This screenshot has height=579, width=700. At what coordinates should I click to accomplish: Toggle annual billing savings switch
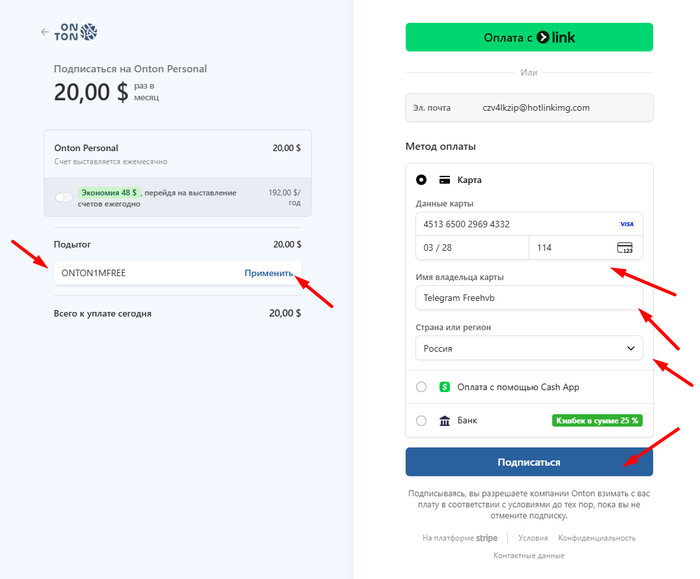pyautogui.click(x=64, y=197)
